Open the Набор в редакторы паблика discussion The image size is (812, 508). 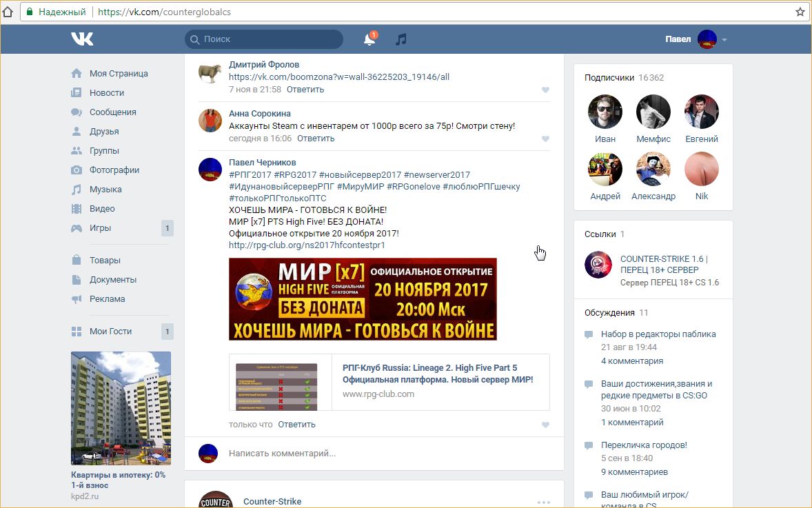click(x=658, y=334)
